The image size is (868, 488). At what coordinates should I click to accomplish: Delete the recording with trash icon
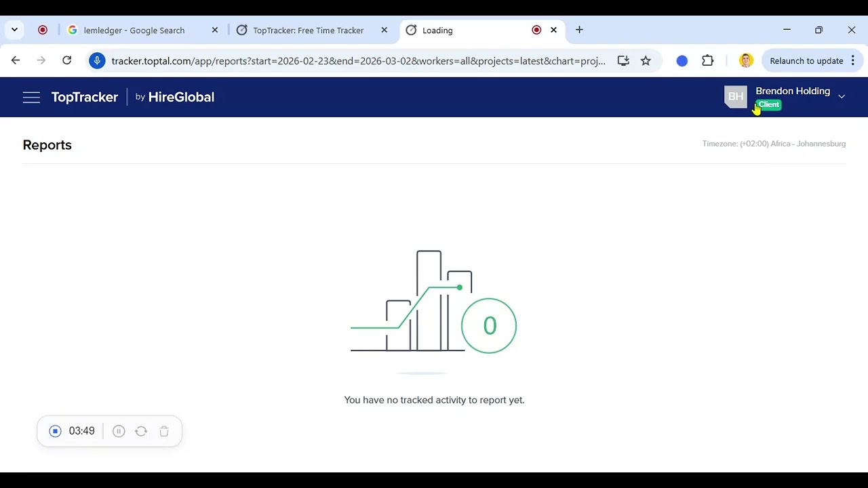(x=164, y=431)
